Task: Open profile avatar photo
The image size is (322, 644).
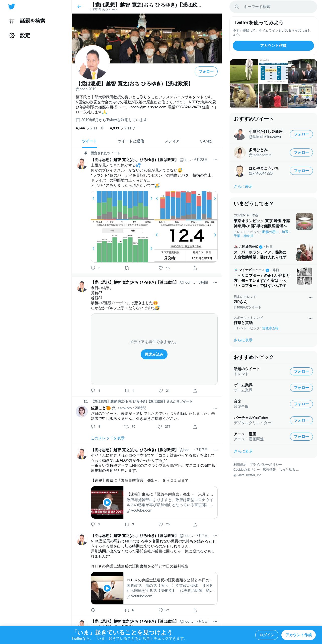Action: (93, 62)
